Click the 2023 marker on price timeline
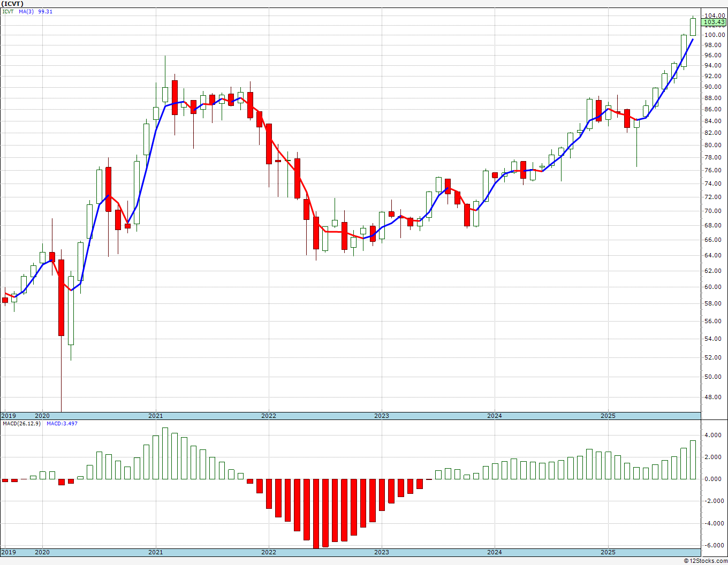This screenshot has height=565, width=728. pyautogui.click(x=382, y=416)
